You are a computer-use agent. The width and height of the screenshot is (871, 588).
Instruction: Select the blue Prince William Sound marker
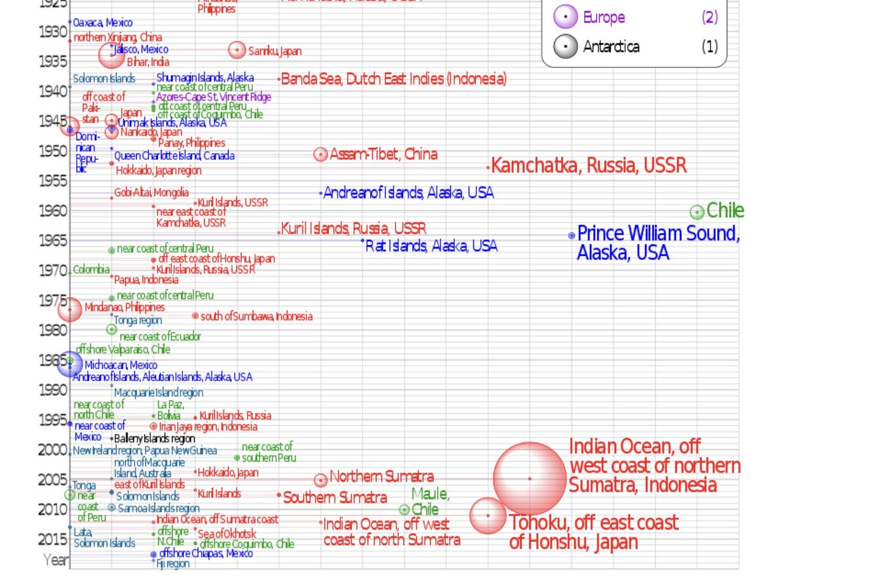pos(571,235)
